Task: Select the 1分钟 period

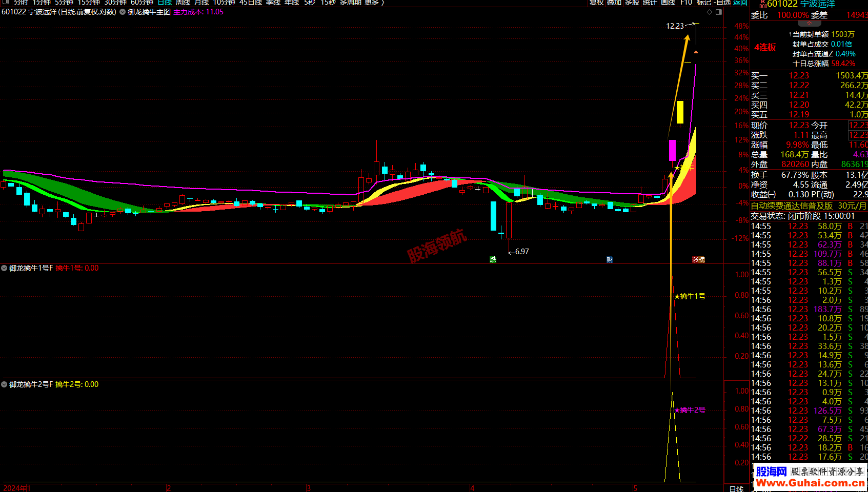Action: pos(42,2)
